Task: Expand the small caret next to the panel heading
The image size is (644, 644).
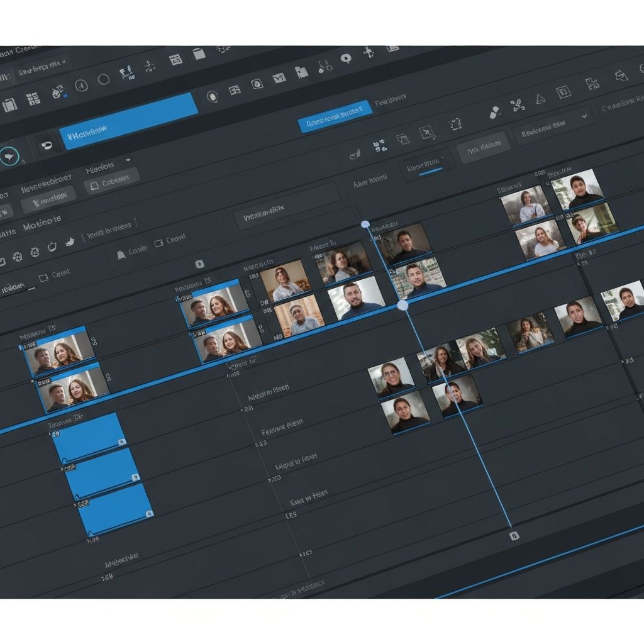Action: [128, 160]
